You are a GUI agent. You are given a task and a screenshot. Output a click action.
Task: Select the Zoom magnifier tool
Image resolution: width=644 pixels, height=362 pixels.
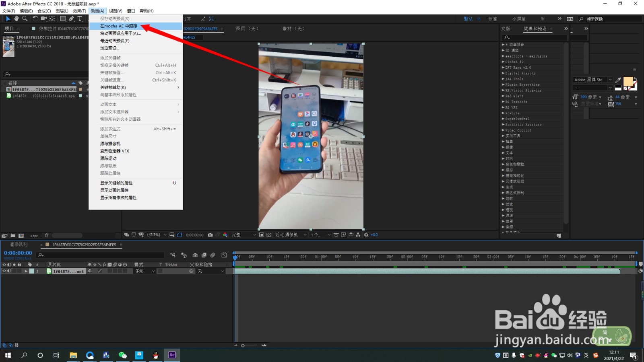pos(25,19)
